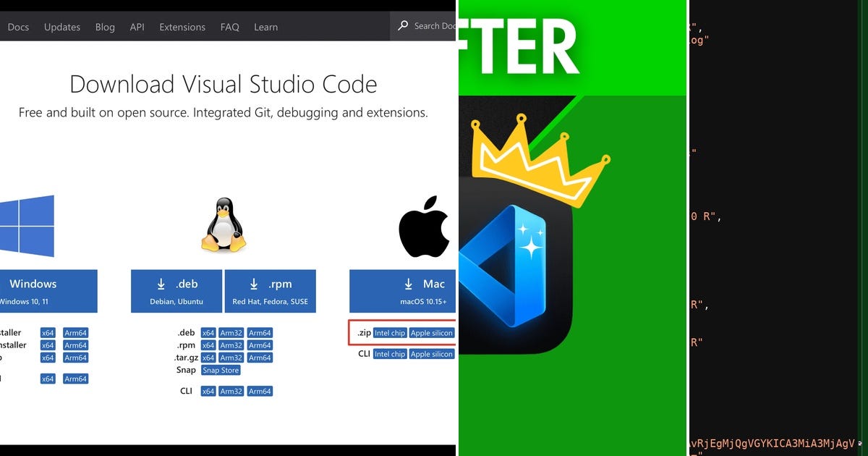Open the FAQ page from the navbar

229,27
